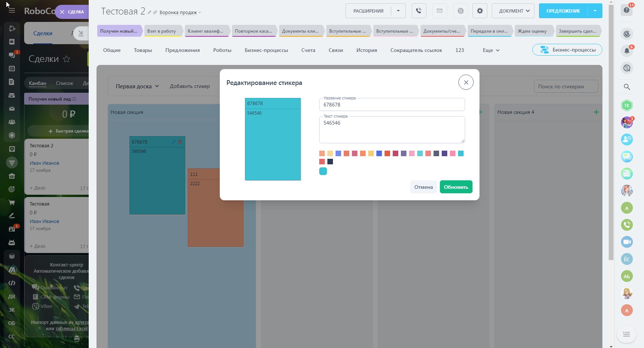The width and height of the screenshot is (644, 348).
Task: Open the people group icon in left sidebar
Action: (12, 122)
